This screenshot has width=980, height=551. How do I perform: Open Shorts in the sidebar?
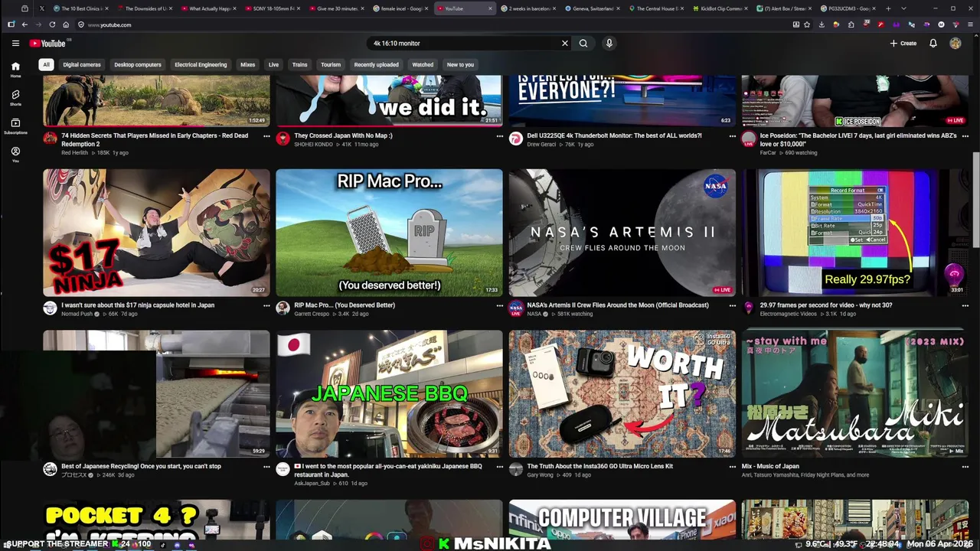[x=15, y=98]
